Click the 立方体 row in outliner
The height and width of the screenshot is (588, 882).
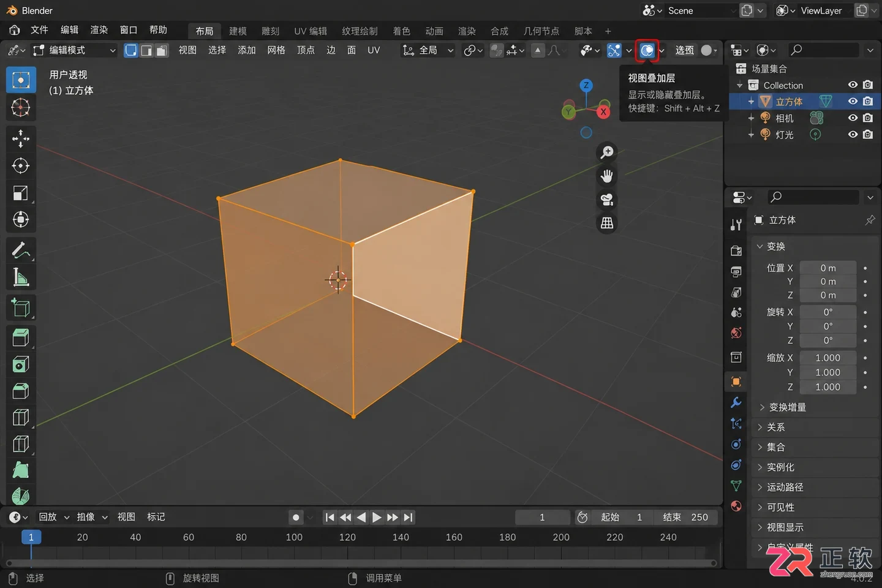[x=804, y=101]
